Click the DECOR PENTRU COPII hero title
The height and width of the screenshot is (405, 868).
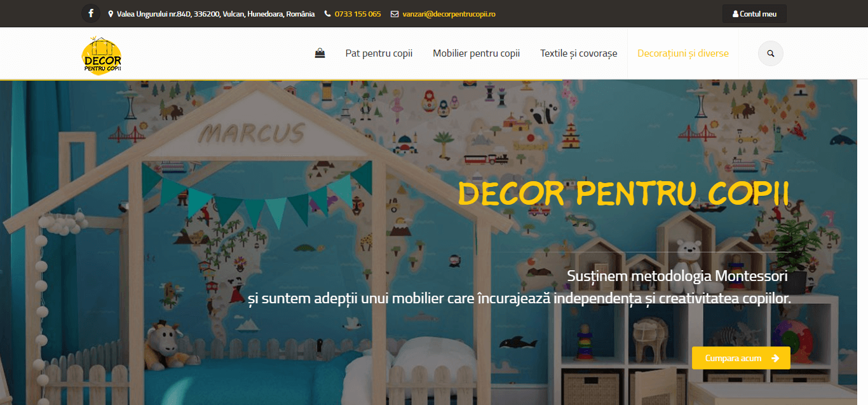pyautogui.click(x=623, y=195)
